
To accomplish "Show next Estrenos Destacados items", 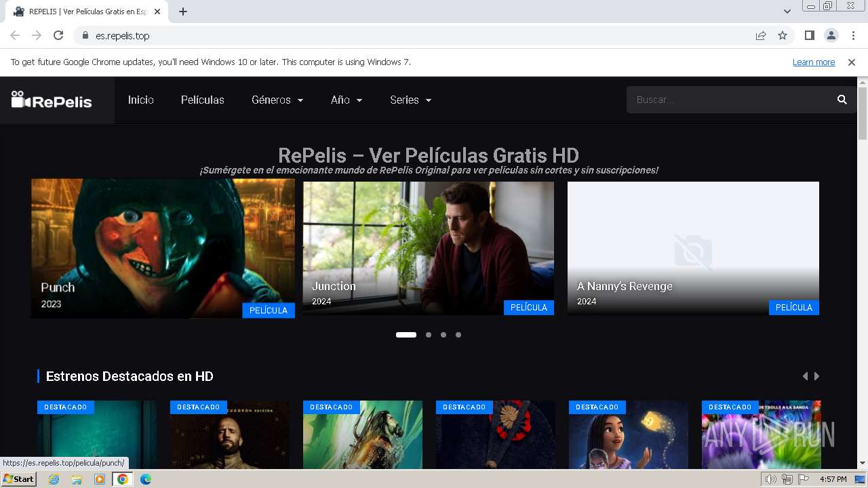I will pyautogui.click(x=816, y=376).
